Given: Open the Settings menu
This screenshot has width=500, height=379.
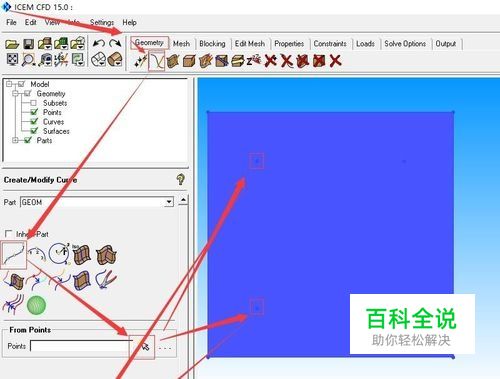Looking at the screenshot, I should tap(102, 22).
